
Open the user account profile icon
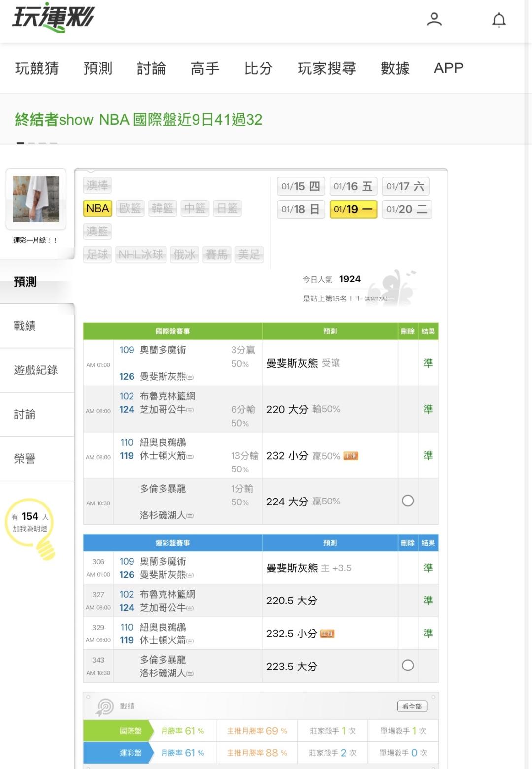pyautogui.click(x=434, y=20)
